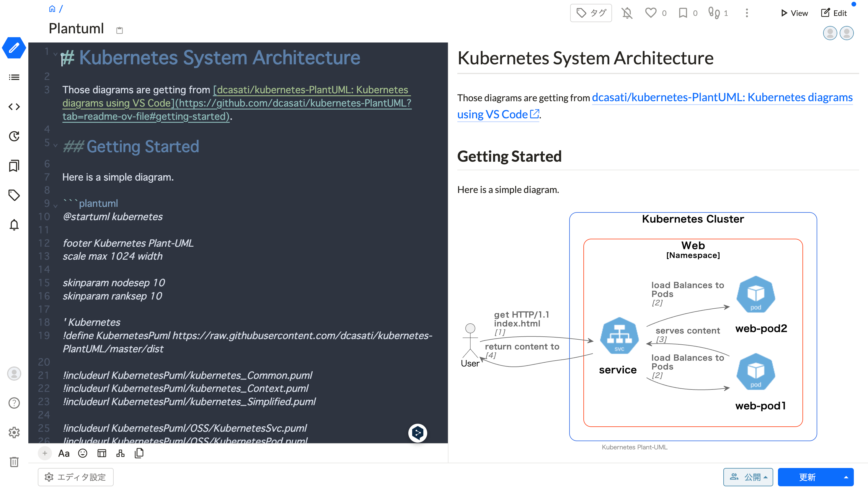868x491 pixels.
Task: Toggle the page subscription bell-off icon
Action: point(627,13)
